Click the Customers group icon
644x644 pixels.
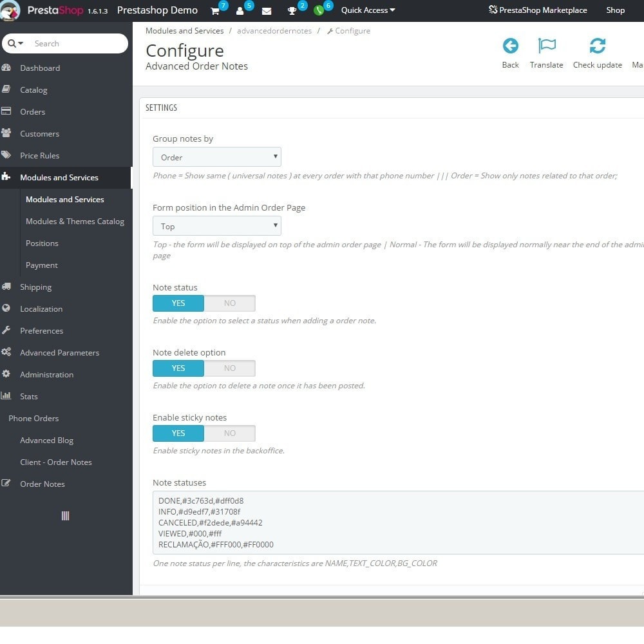point(6,133)
